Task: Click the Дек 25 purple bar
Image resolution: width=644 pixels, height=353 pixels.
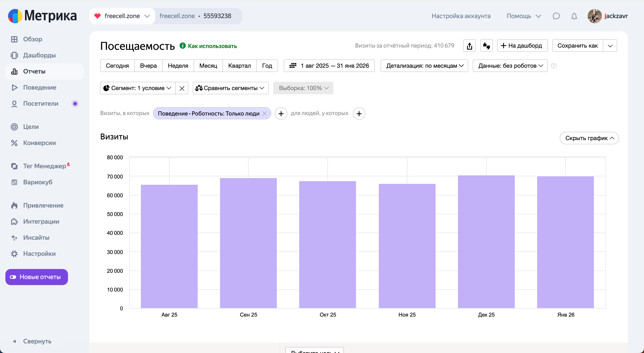Action: click(x=486, y=241)
